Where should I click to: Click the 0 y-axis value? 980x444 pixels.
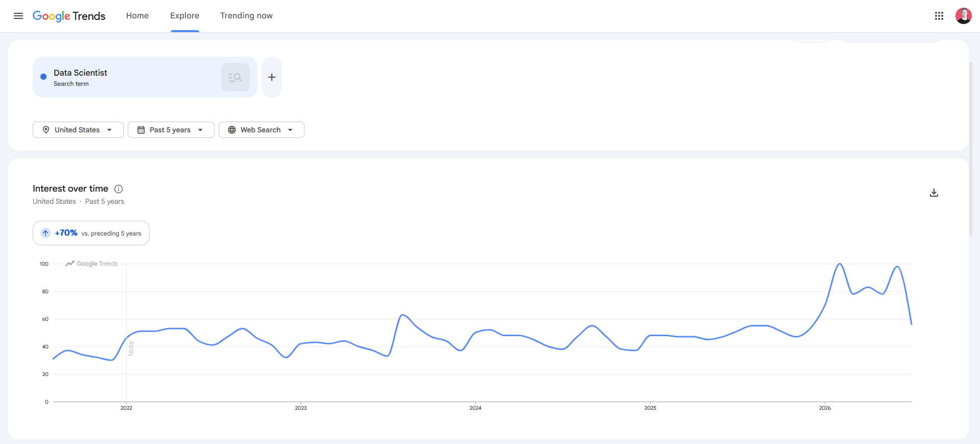click(47, 402)
